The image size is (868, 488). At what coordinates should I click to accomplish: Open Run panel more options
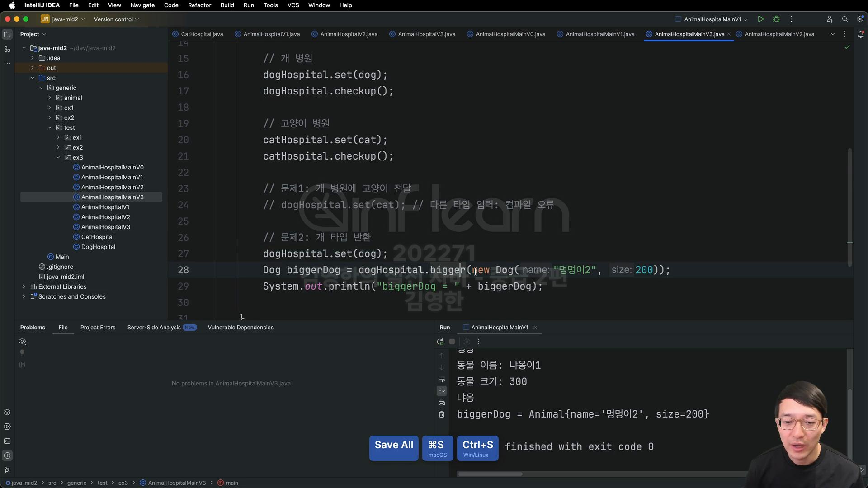(x=479, y=342)
